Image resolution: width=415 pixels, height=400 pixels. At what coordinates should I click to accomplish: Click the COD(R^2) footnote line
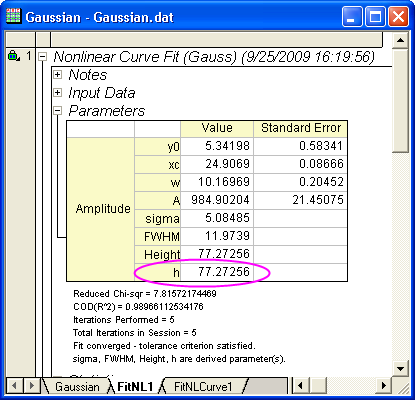138,307
